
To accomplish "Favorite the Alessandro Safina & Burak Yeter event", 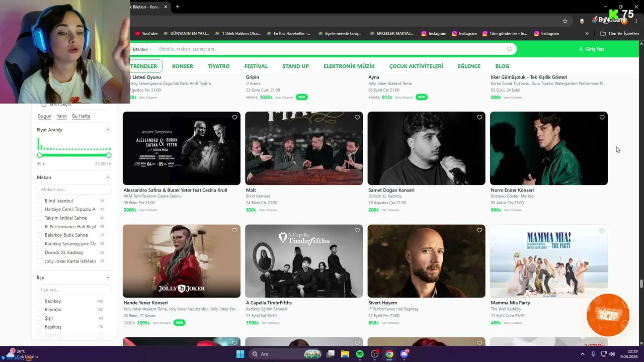I will (x=234, y=118).
